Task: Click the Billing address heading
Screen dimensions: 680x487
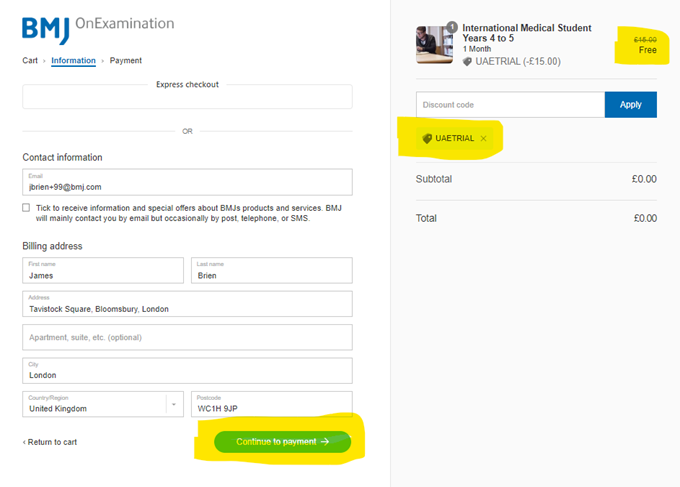Action: click(52, 246)
